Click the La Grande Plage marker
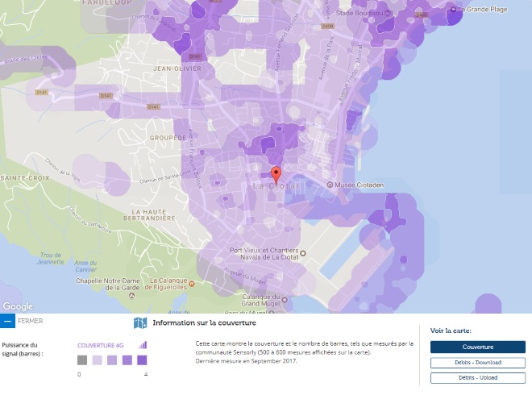The image size is (532, 395). (x=454, y=10)
